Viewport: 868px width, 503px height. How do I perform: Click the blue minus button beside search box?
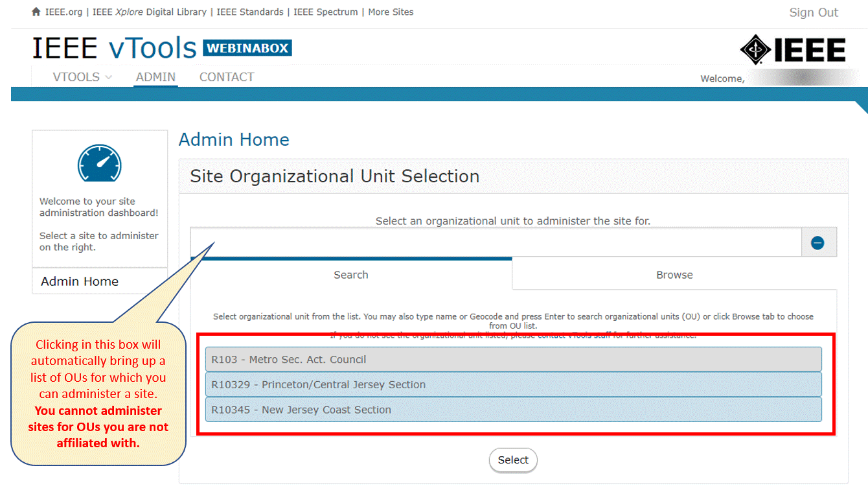coord(817,243)
